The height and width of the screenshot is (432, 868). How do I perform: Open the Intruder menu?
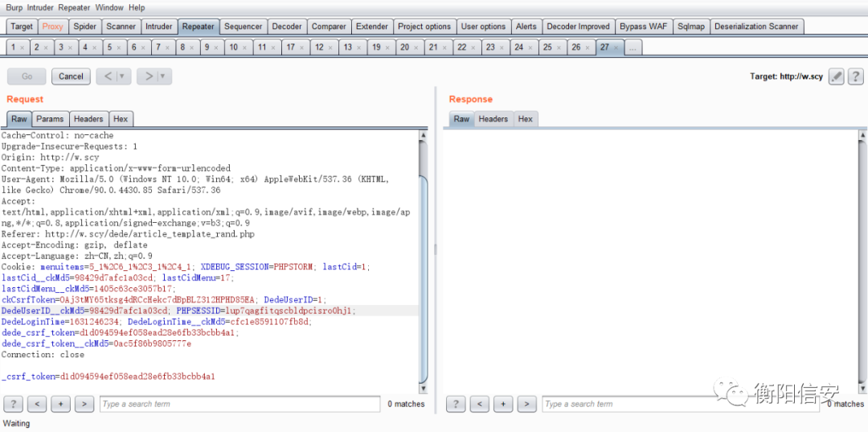tap(40, 8)
